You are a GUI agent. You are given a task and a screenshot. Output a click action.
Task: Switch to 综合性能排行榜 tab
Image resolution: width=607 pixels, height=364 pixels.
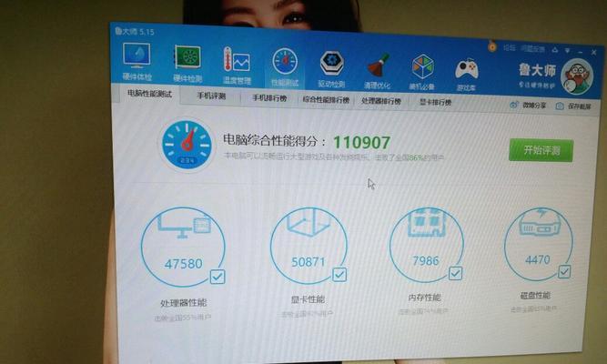pyautogui.click(x=326, y=100)
